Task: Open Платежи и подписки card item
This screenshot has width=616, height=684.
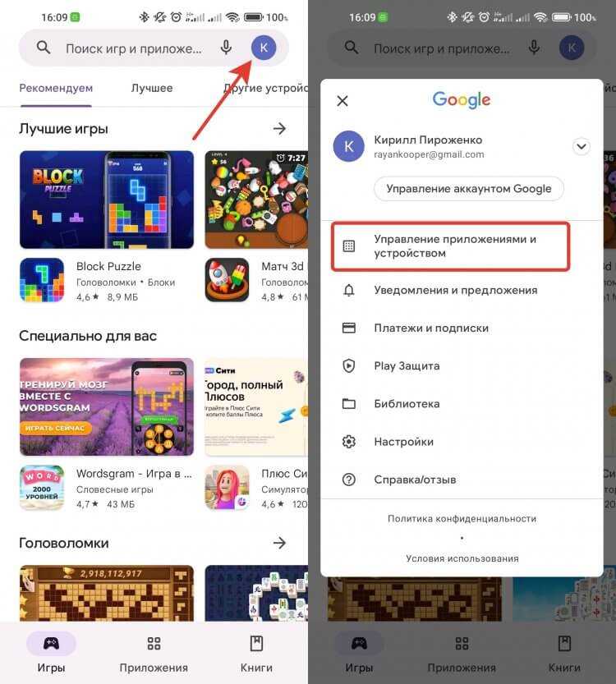Action: coord(462,328)
